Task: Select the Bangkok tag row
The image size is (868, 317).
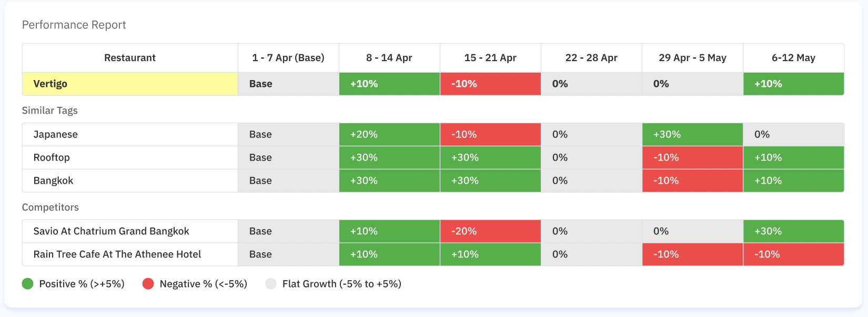Action: 53,181
